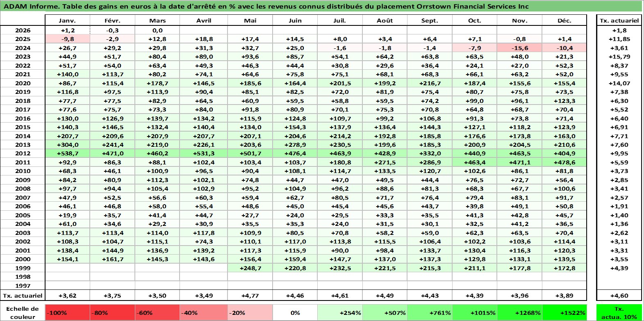Click the "Tx. actua. 10%" green legend box
644x321 pixels.
pos(619,312)
